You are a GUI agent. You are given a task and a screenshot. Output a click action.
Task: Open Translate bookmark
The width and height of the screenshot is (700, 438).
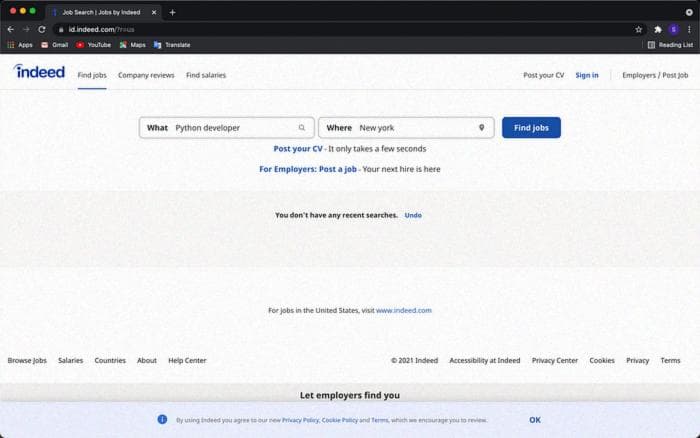pyautogui.click(x=172, y=45)
